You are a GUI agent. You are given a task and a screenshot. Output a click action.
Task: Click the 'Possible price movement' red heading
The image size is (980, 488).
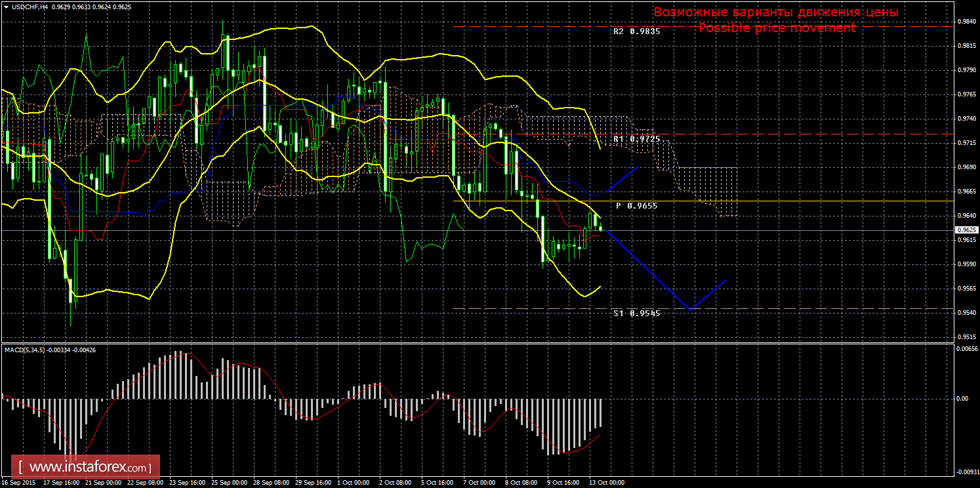coord(777,28)
